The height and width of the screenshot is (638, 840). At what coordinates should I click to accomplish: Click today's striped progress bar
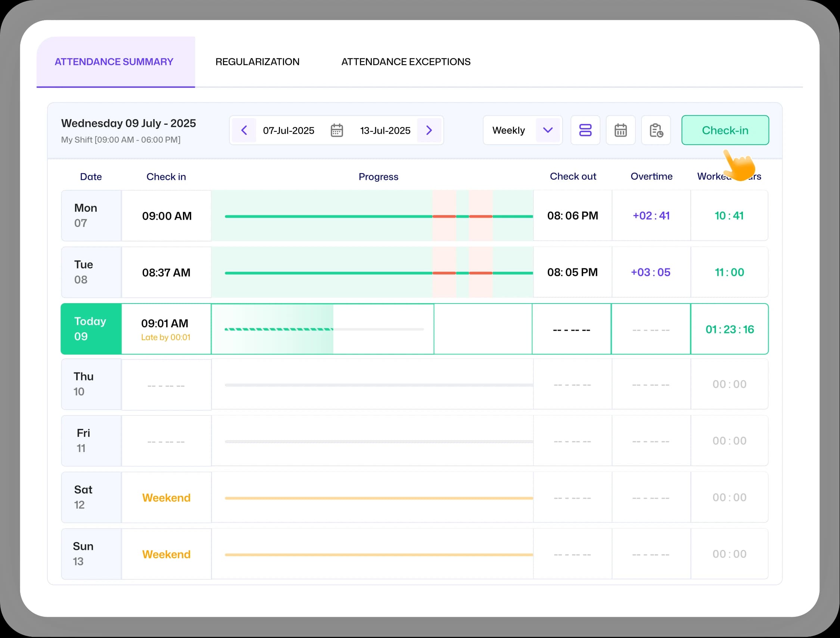(x=279, y=329)
